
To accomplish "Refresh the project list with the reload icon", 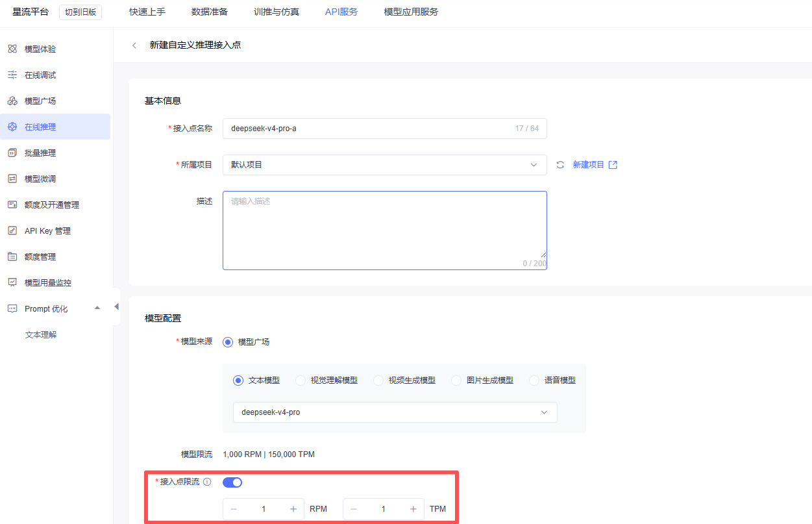I will click(x=560, y=165).
